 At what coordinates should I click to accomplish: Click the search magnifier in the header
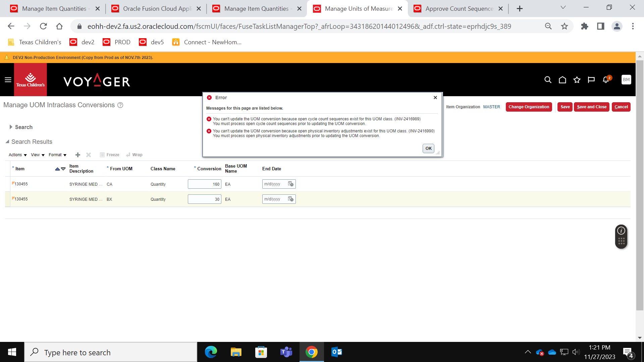coord(548,80)
